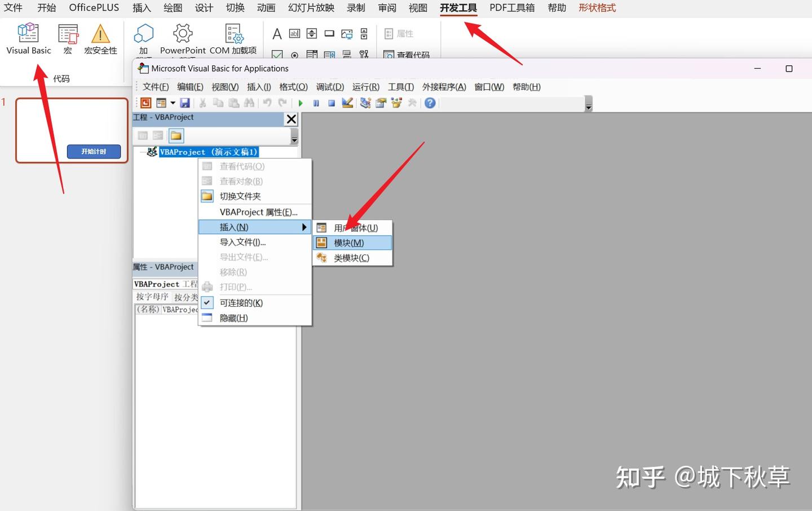Click the Break (pause) toolbar icon
The image size is (812, 511).
[316, 103]
